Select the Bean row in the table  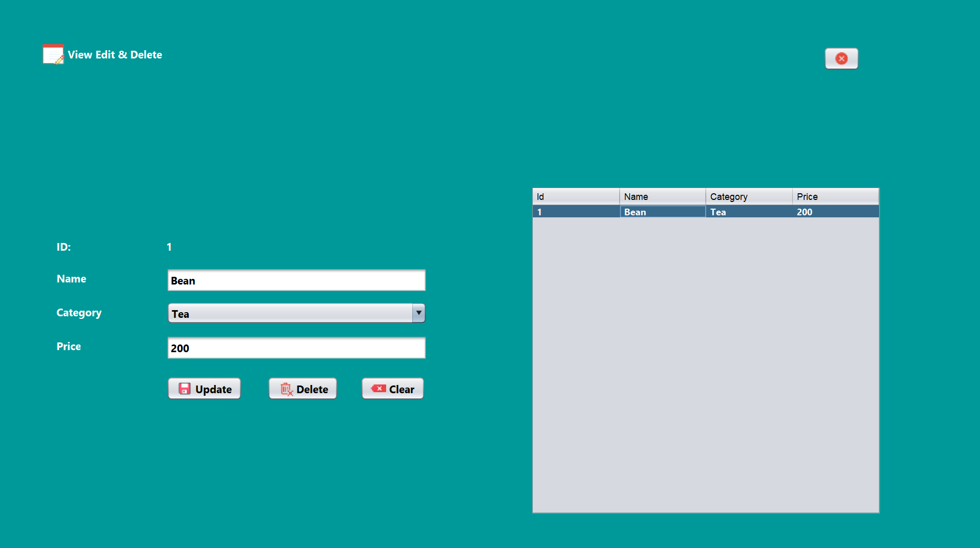pos(662,211)
